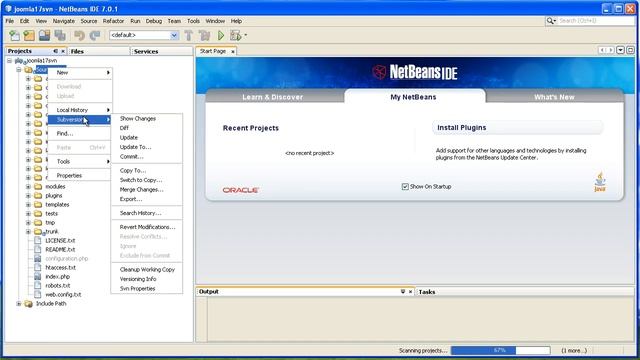Screen dimensions: 640x360
Task: Open the New submenu in context menu
Action: (80, 73)
